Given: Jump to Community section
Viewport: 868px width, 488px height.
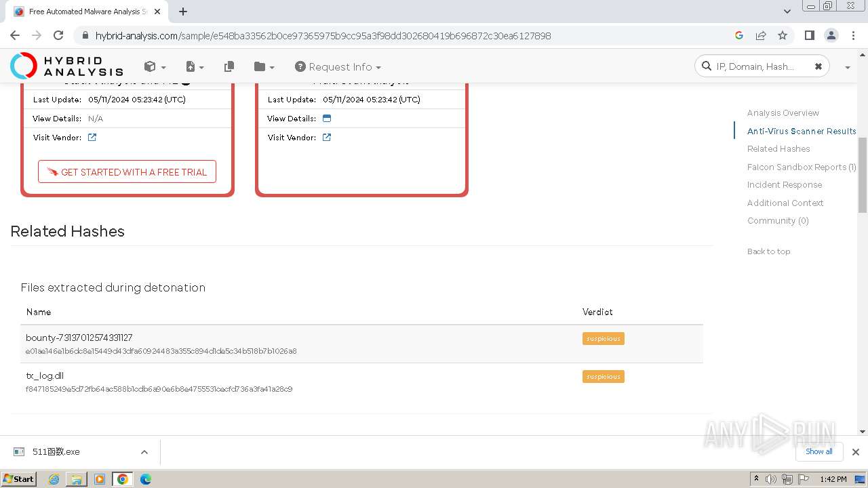Looking at the screenshot, I should (778, 220).
